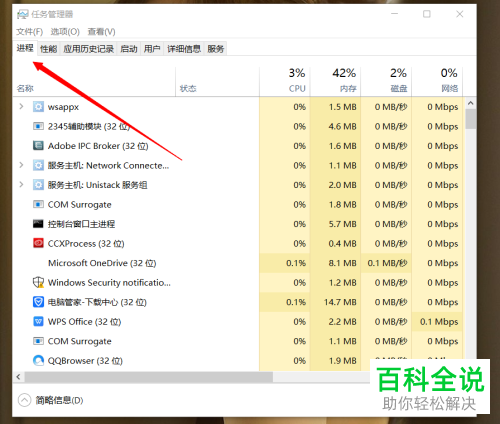Click the Unistack 服务组 gear icon
The image size is (500, 424).
(x=38, y=185)
